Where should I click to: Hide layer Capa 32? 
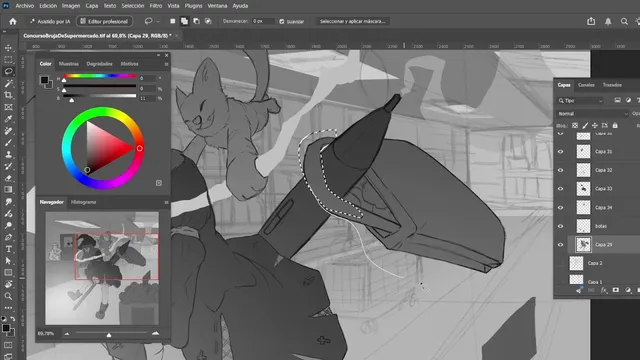click(560, 170)
